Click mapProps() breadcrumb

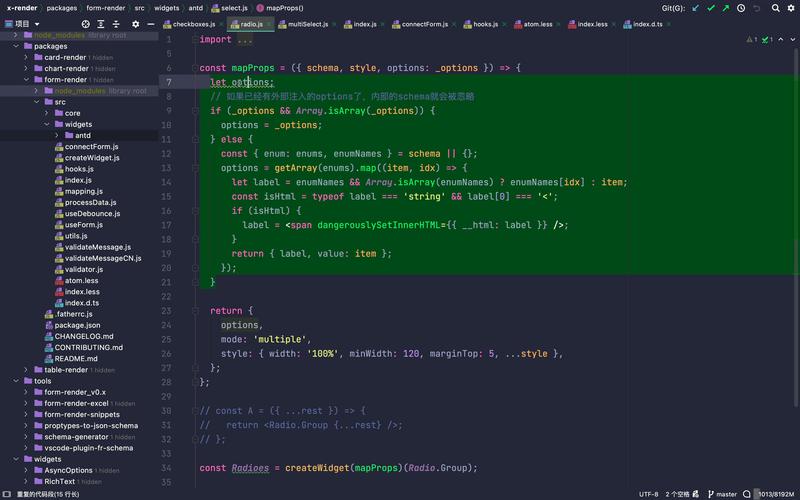[x=280, y=8]
